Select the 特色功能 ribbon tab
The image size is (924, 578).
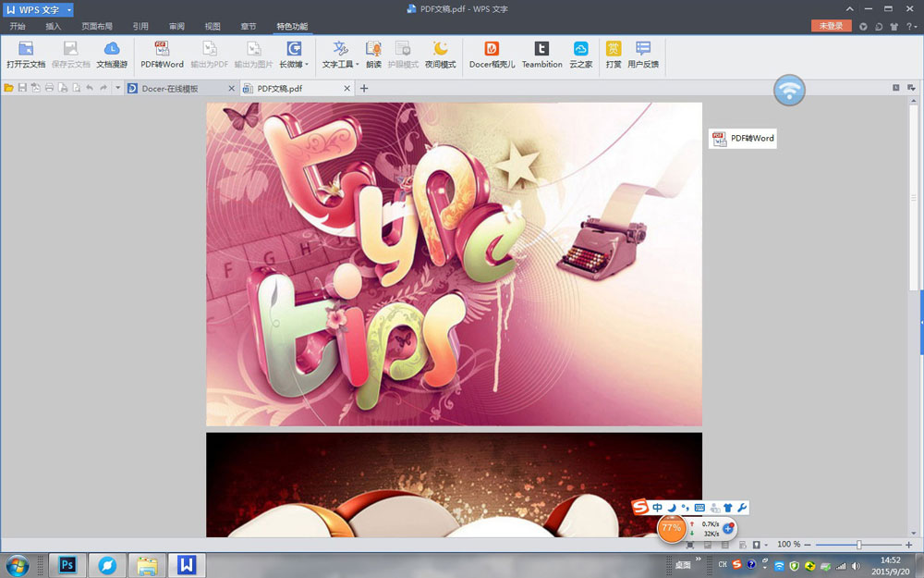[292, 27]
